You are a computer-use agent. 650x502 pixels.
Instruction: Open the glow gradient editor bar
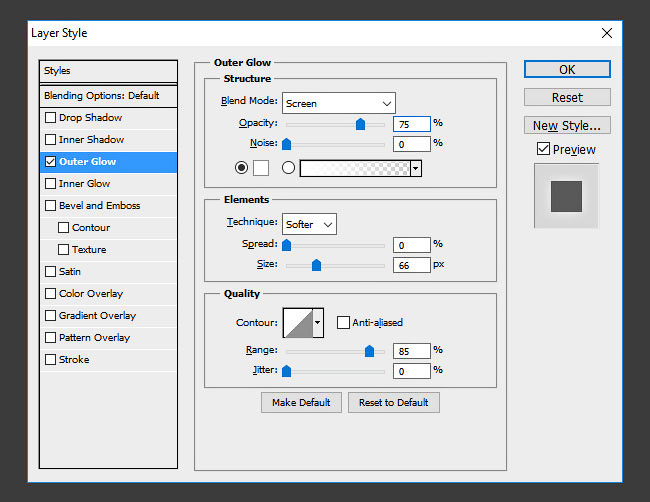[355, 168]
